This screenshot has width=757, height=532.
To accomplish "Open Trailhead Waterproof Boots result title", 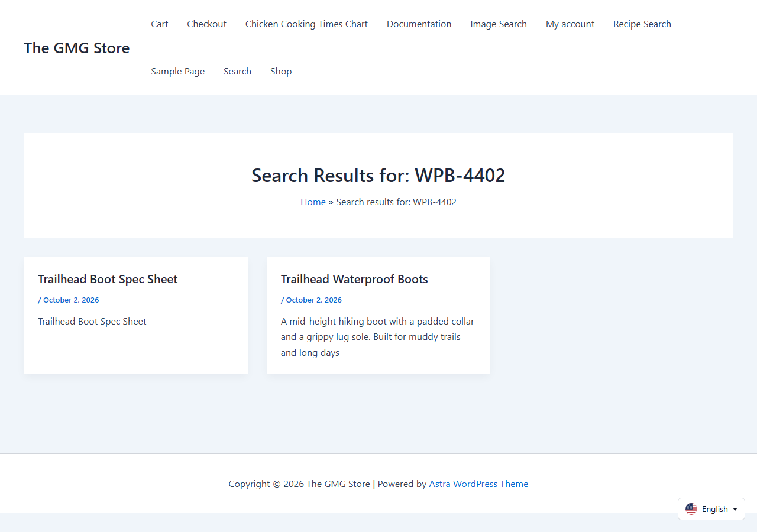I will (x=354, y=279).
